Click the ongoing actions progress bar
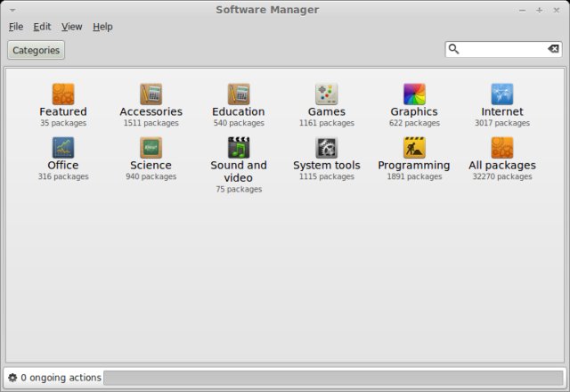Screen dimensions: 570x392 point(332,378)
